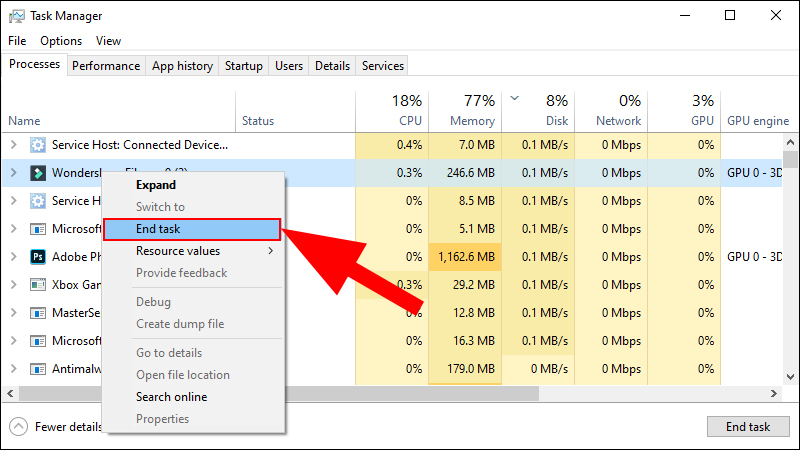Click the Fewer details arrow icon
Image resolution: width=800 pixels, height=450 pixels.
[18, 427]
